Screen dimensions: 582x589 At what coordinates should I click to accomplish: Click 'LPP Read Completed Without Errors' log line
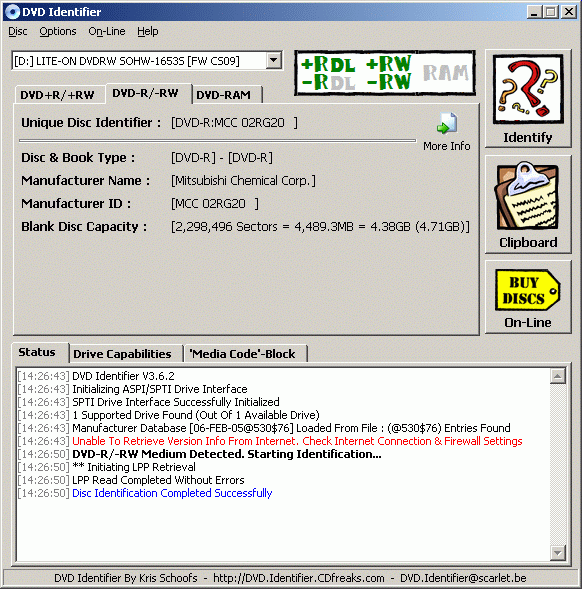point(158,480)
